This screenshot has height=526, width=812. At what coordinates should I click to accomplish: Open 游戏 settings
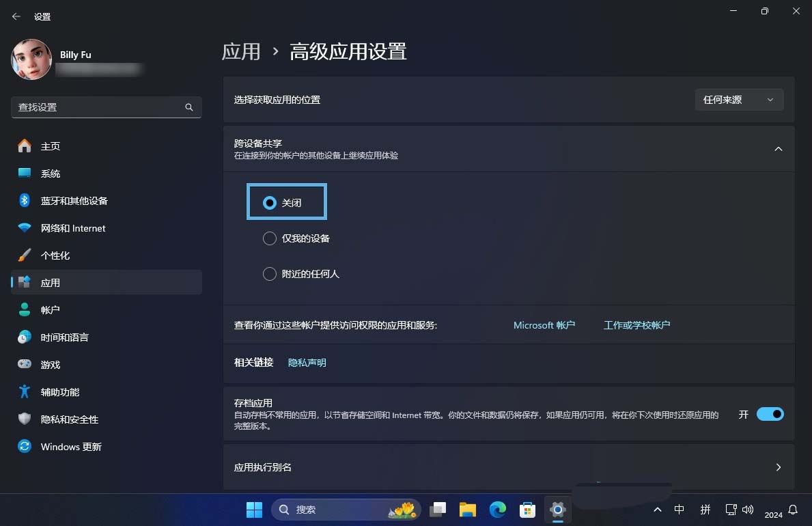tap(51, 364)
